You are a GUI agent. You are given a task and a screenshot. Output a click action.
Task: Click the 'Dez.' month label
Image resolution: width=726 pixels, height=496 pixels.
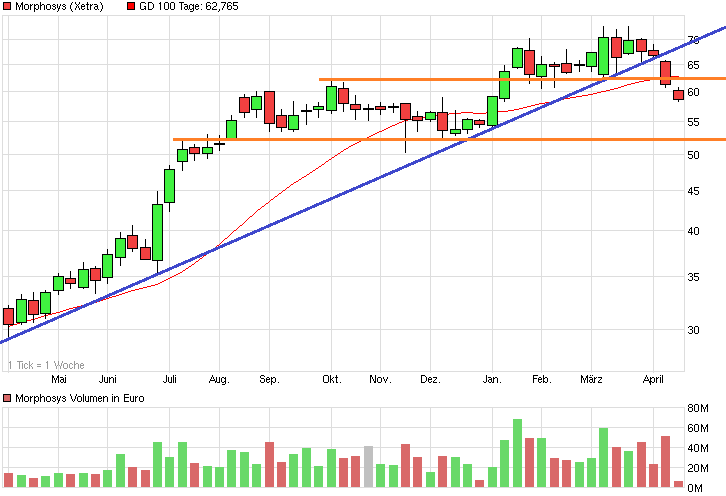click(x=430, y=379)
